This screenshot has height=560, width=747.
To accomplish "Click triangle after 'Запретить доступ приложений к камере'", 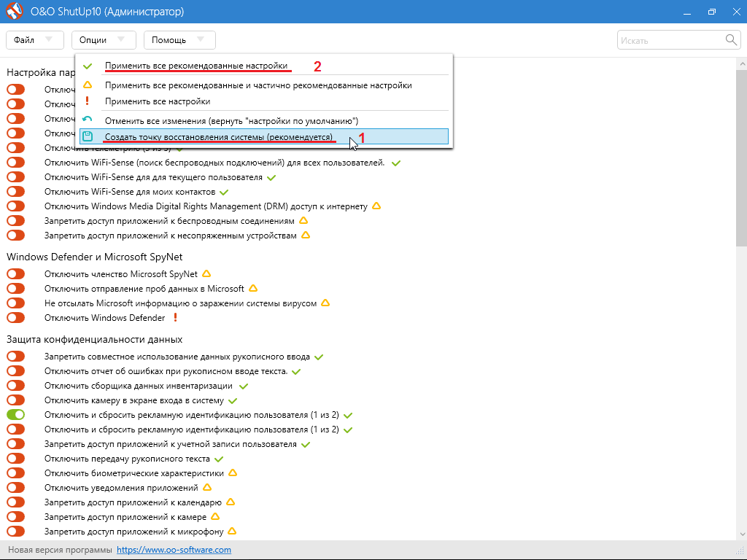I will coord(215,517).
